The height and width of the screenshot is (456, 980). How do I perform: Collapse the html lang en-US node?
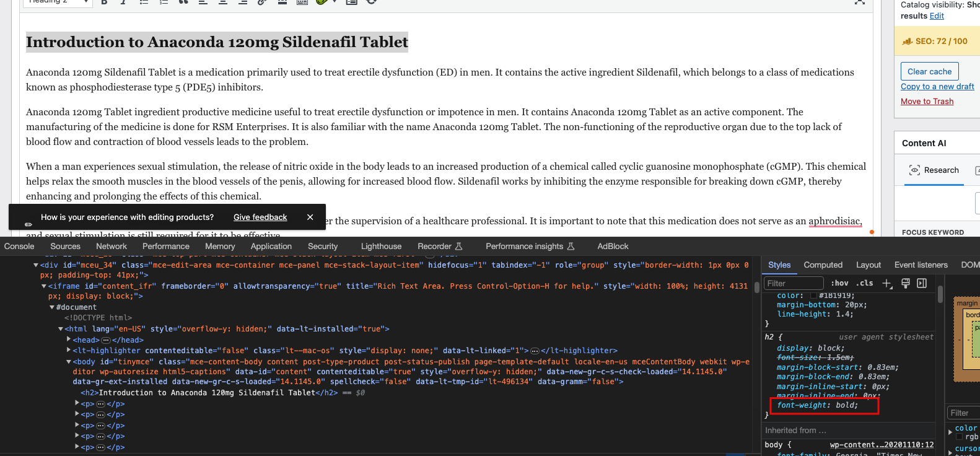click(x=61, y=329)
